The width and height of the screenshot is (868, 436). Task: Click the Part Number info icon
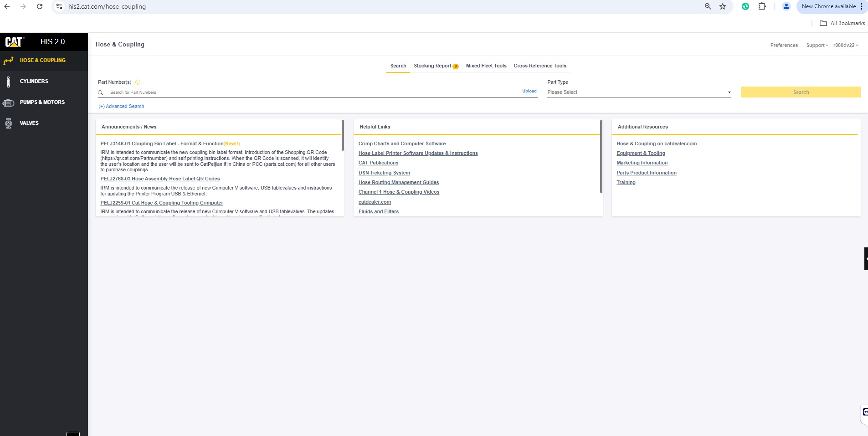tap(138, 82)
